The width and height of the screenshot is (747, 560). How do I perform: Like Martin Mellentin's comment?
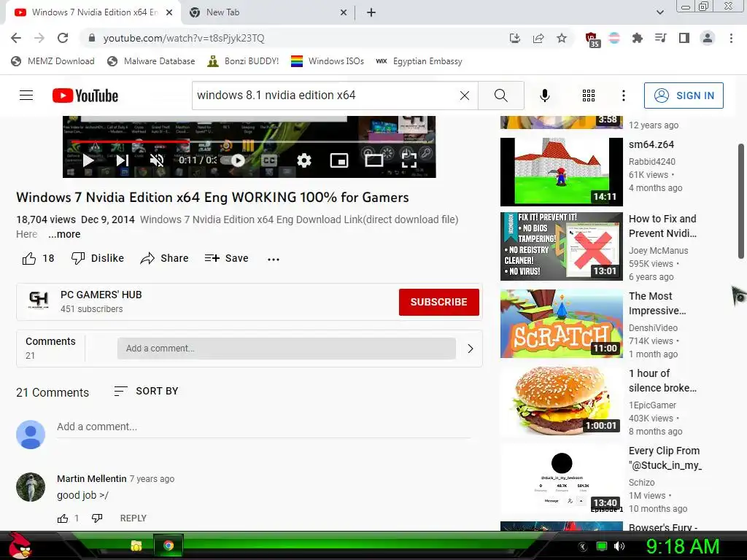(x=63, y=518)
